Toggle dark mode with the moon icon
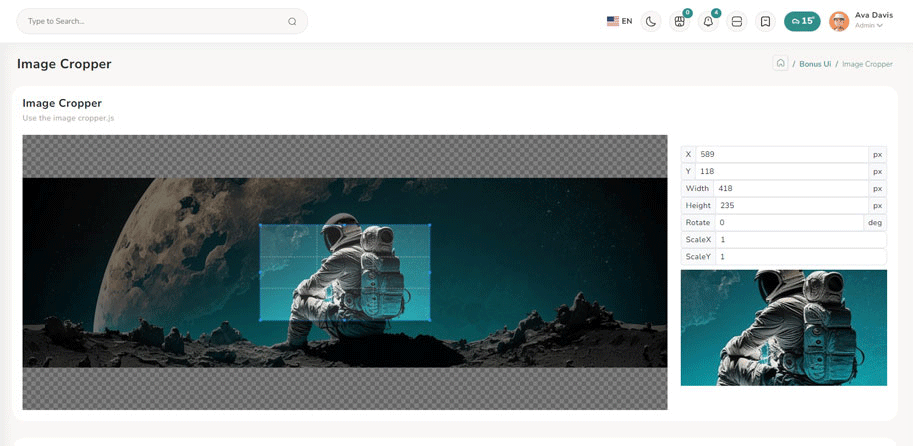 (x=651, y=21)
